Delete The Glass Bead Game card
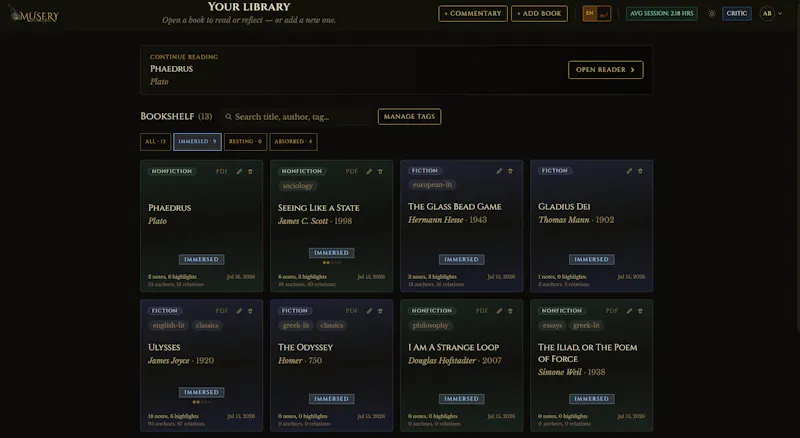 coord(511,171)
